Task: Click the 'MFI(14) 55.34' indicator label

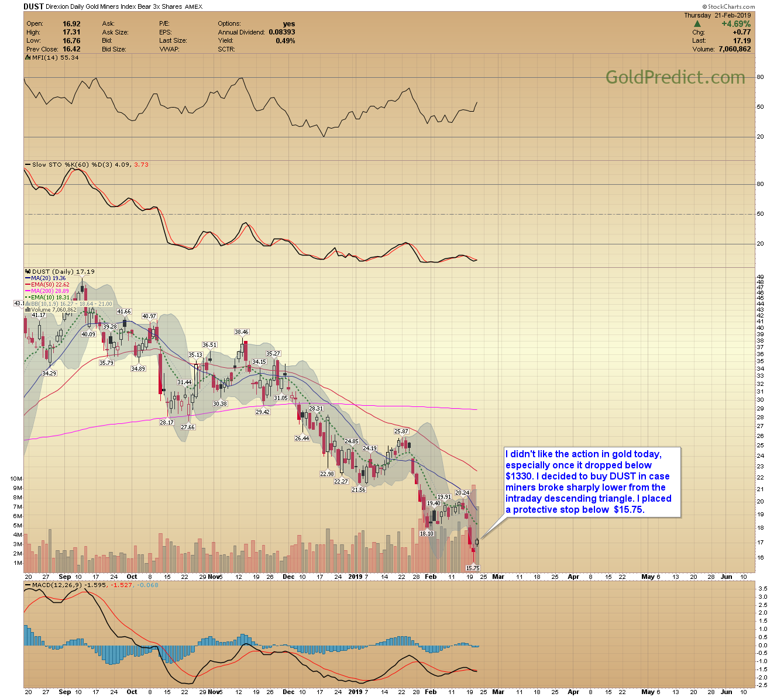Action: tap(55, 58)
